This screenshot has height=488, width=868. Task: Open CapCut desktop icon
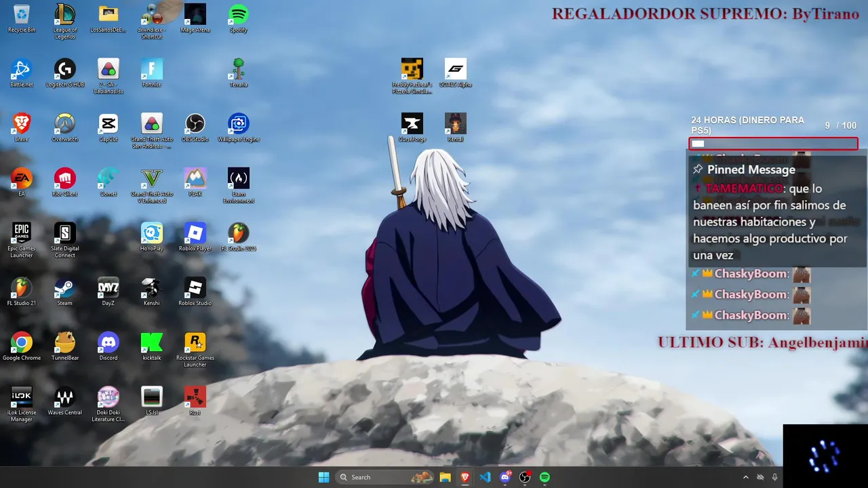[108, 128]
